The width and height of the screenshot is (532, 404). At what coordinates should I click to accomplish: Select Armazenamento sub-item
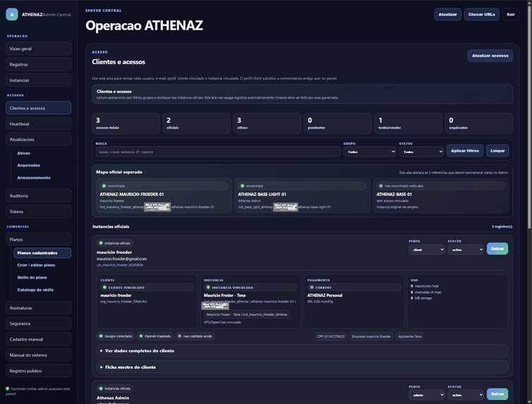coord(34,178)
